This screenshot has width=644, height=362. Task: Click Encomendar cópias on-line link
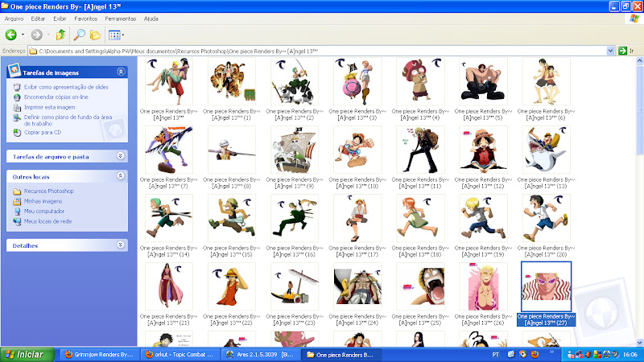coord(56,97)
